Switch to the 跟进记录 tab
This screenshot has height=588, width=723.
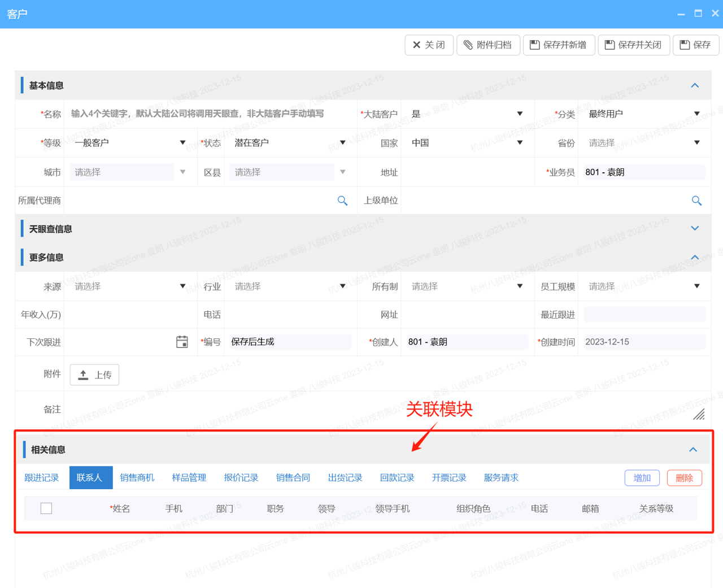pos(42,477)
